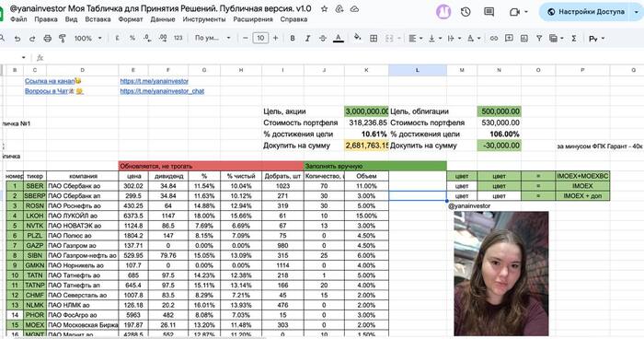This screenshot has width=644, height=339.
Task: Click the merge cells icon
Action: (389, 39)
